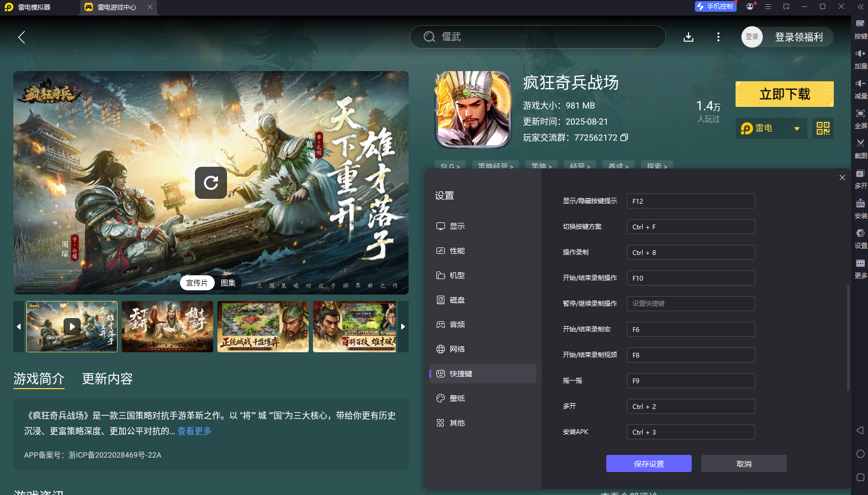Select 快捷键 settings section
This screenshot has width=868, height=495.
(x=483, y=374)
